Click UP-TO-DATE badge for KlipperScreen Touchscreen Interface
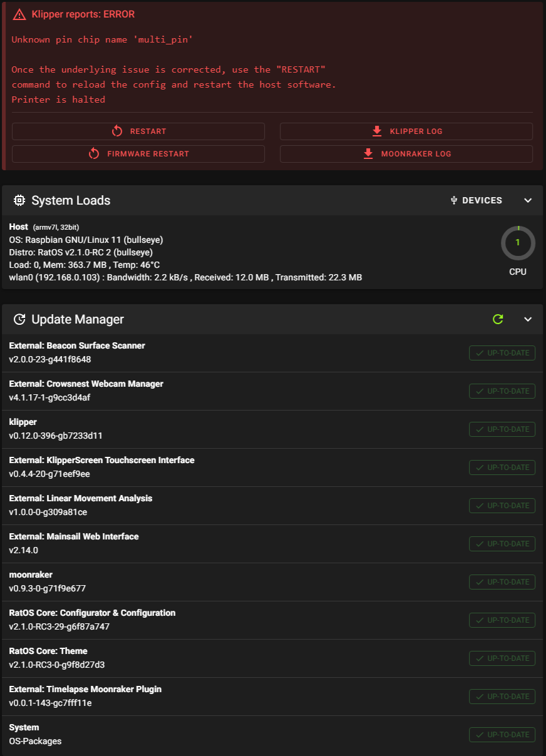546x756 pixels. pos(502,467)
